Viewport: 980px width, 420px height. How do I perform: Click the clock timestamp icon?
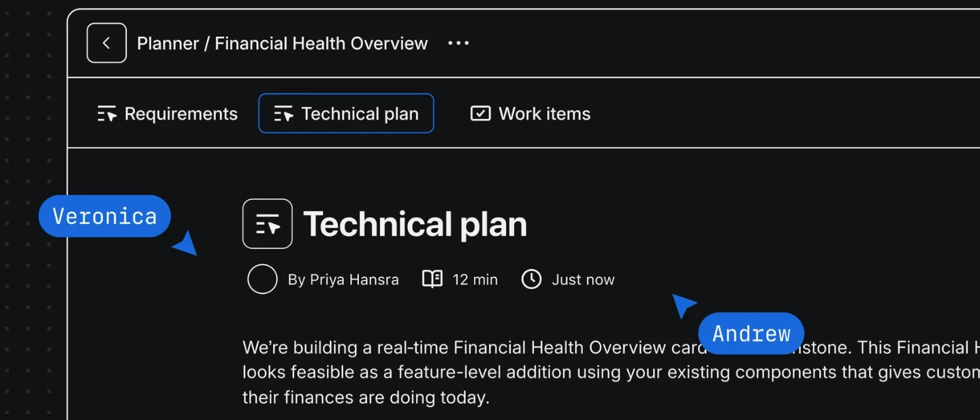coord(531,279)
